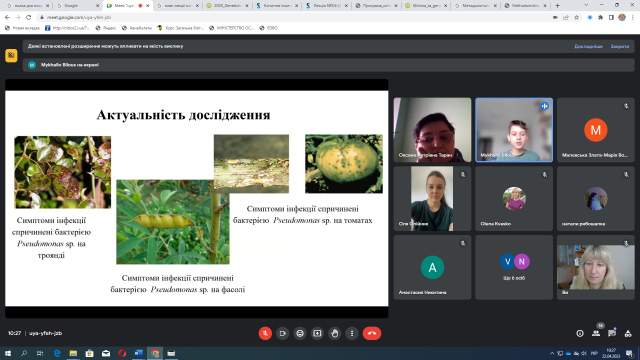Open Word from the Windows taskbar
The width and height of the screenshot is (640, 360).
(x=138, y=353)
